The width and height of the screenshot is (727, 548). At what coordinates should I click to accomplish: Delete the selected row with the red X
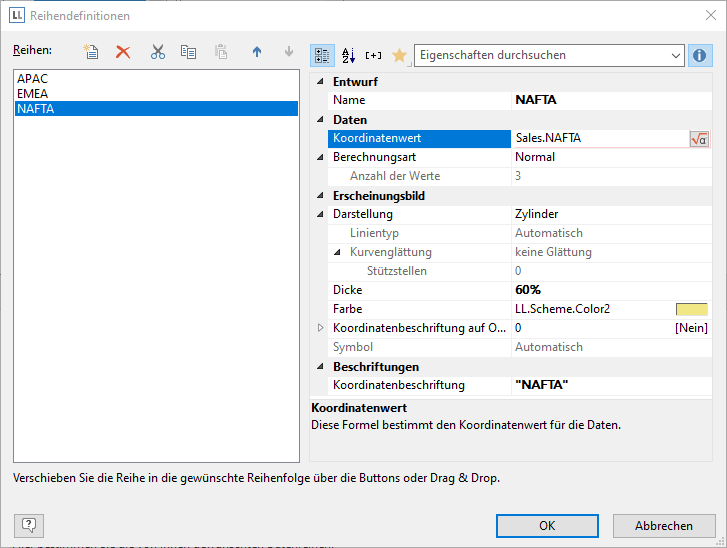123,52
